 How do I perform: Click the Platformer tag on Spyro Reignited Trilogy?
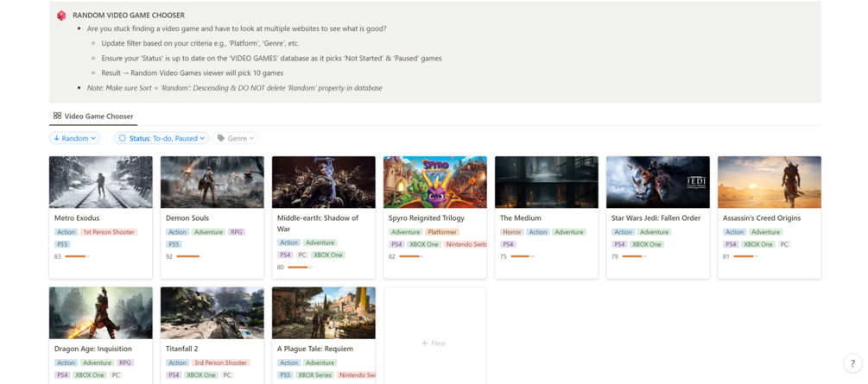[x=442, y=232]
